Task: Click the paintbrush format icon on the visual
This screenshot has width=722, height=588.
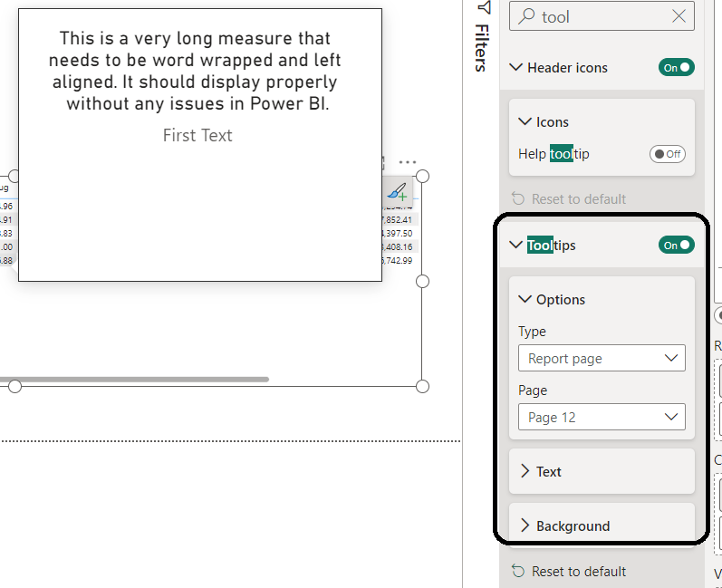Action: coord(397,191)
